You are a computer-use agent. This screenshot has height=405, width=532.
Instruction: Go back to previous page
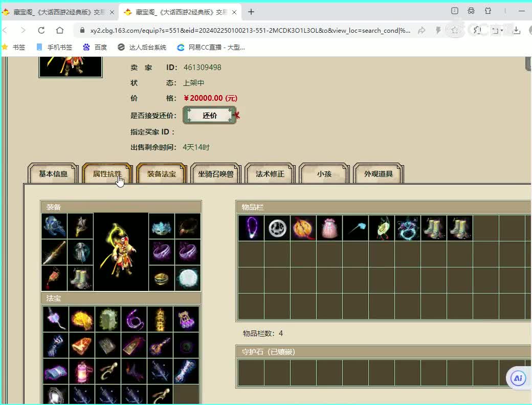coord(5,30)
